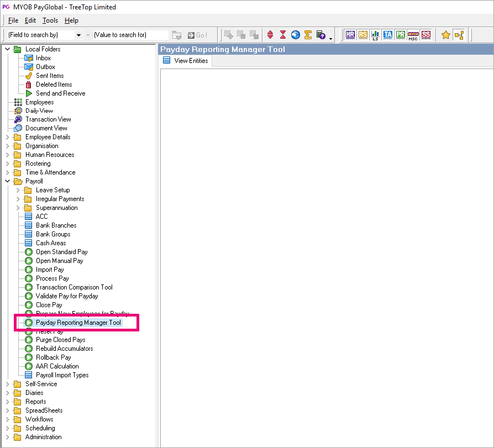Click the red hourglass toolbar icon
Screen dimensions: 494x448
click(x=283, y=35)
